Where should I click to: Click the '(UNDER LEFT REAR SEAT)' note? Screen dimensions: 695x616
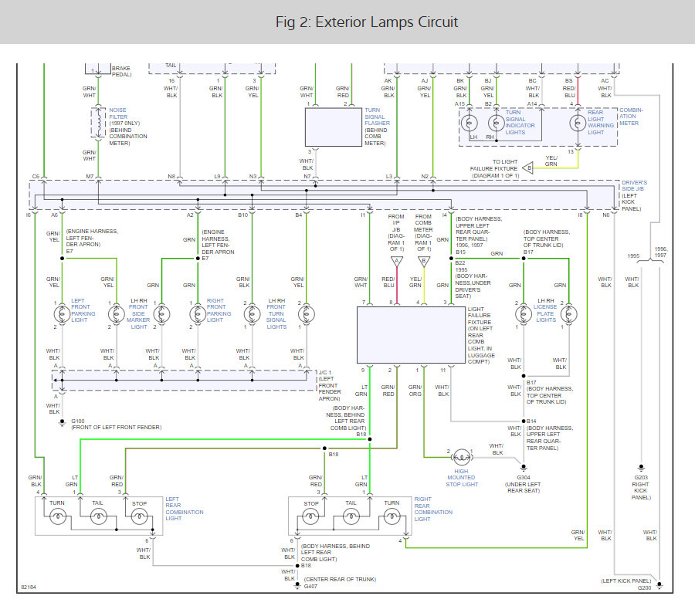point(524,488)
